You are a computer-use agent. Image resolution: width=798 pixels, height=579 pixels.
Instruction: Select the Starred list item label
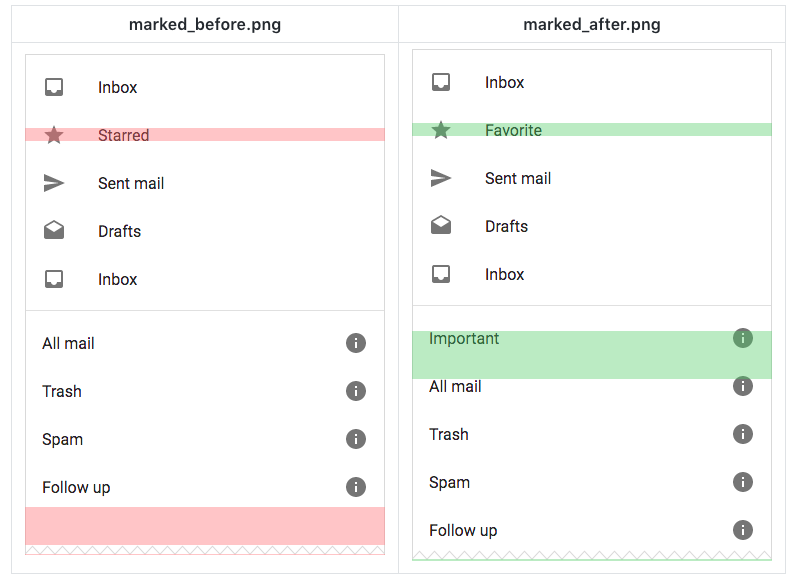124,135
